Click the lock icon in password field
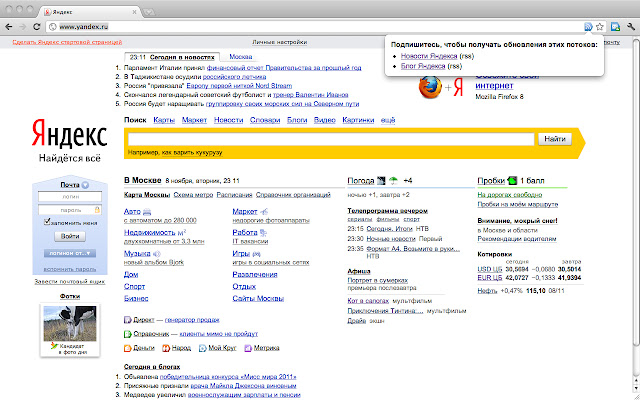 97,210
